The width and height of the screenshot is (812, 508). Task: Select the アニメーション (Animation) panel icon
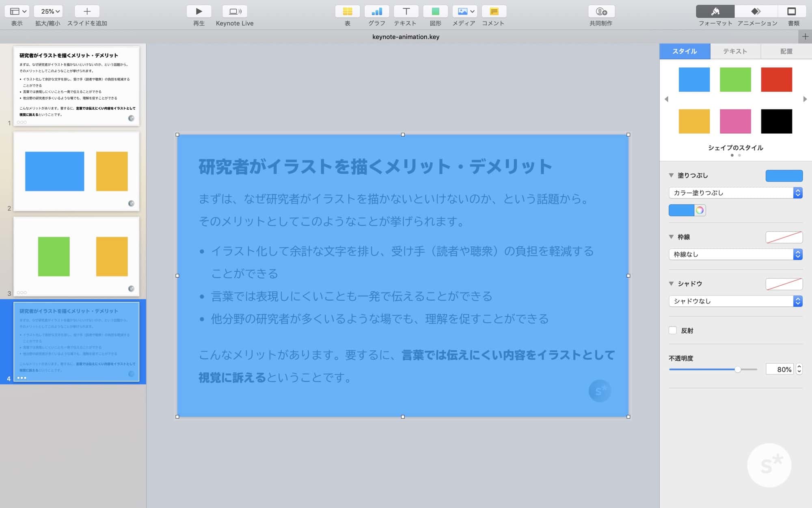click(x=754, y=11)
